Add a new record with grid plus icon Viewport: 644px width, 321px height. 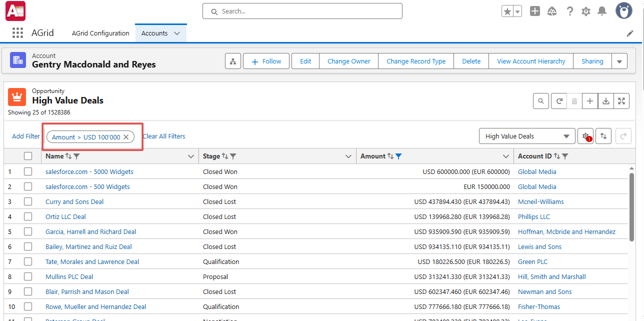[x=590, y=101]
